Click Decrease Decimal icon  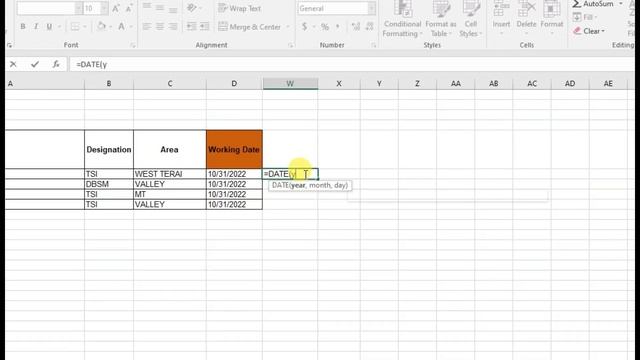370,27
